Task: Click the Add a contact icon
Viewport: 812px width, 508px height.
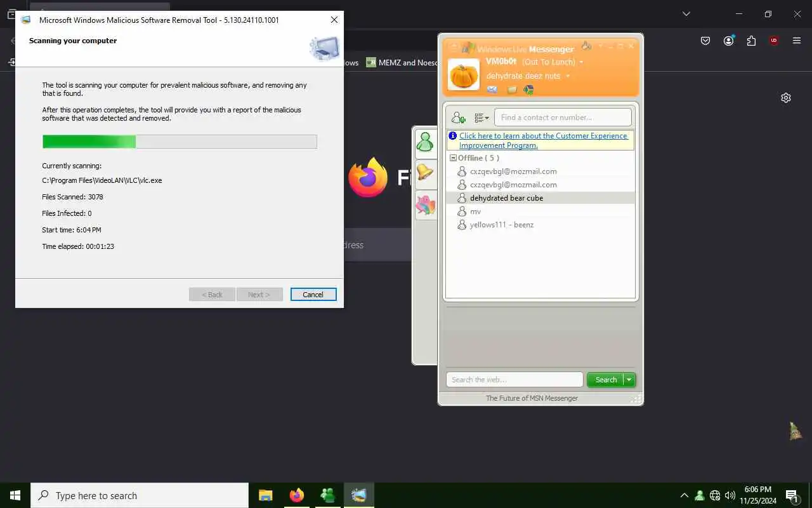Action: coord(458,117)
